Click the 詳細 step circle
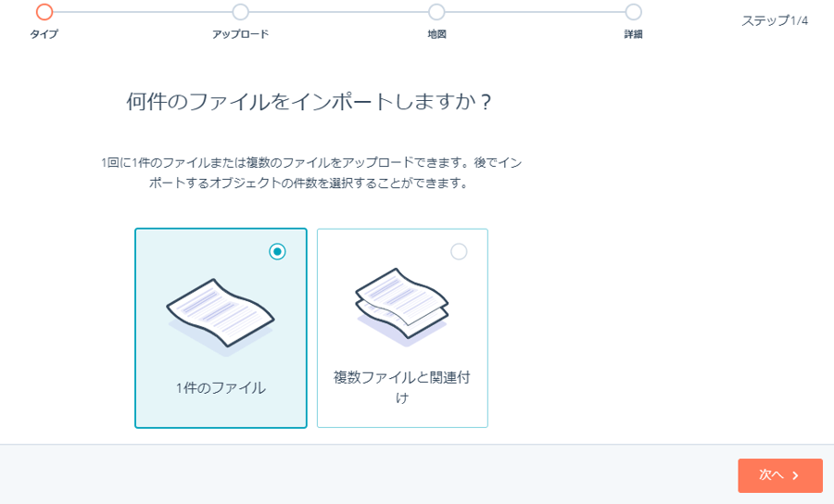This screenshot has width=834, height=504. (633, 12)
